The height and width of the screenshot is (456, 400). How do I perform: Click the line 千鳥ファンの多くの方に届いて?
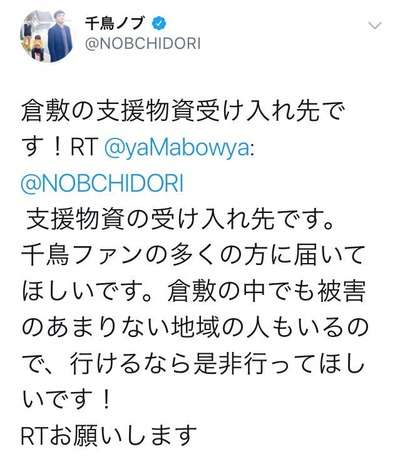[x=192, y=256]
